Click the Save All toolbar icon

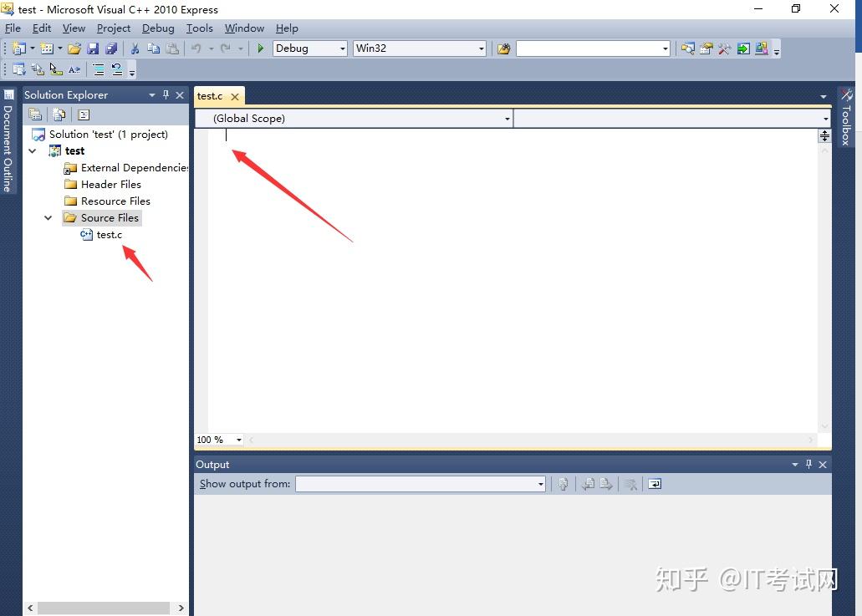[113, 48]
